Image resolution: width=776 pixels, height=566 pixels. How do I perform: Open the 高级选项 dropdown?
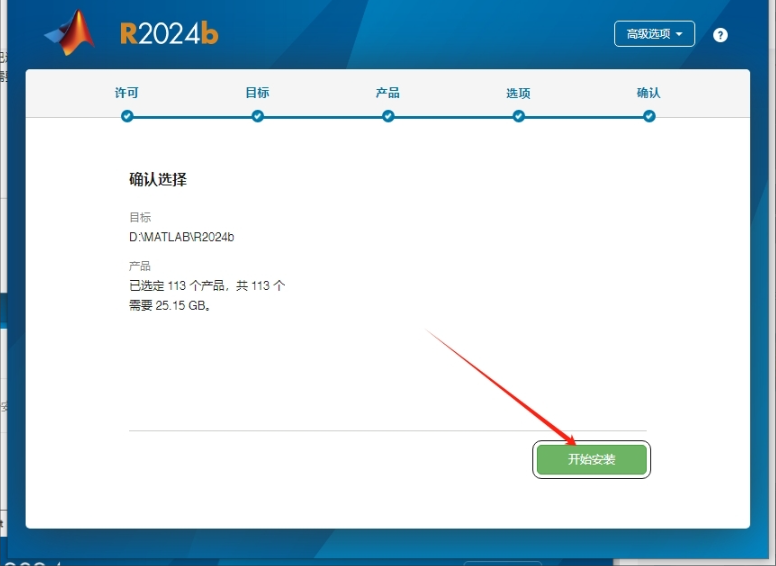click(x=654, y=34)
